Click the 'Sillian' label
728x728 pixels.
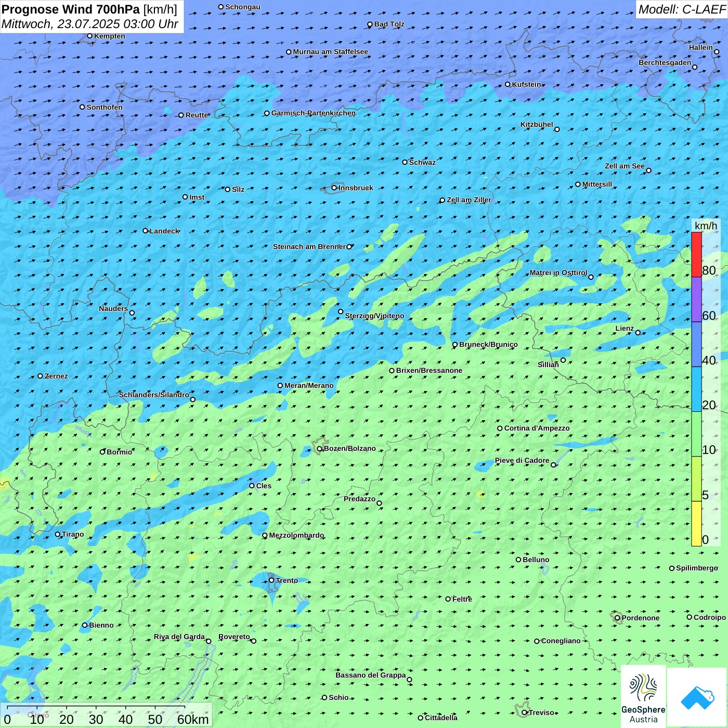coord(549,365)
